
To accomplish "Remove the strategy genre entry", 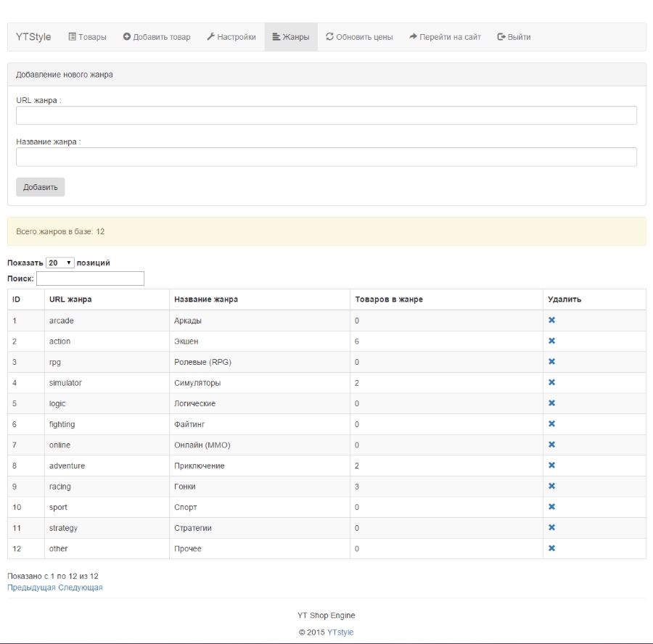I will coord(551,527).
